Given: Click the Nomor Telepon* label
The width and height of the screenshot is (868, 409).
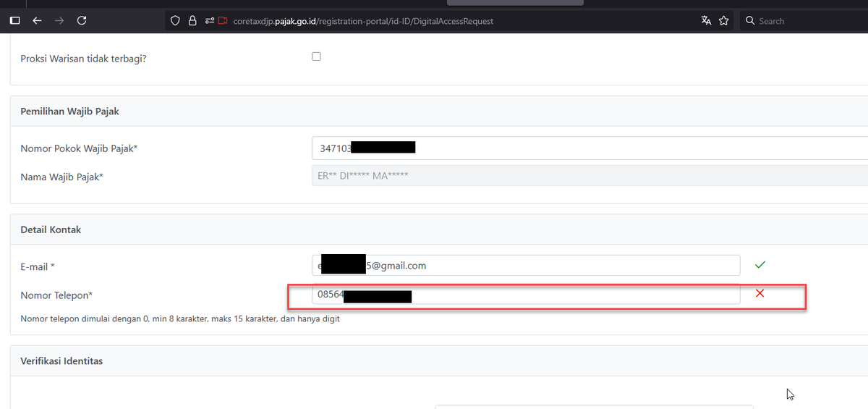Looking at the screenshot, I should click(56, 295).
